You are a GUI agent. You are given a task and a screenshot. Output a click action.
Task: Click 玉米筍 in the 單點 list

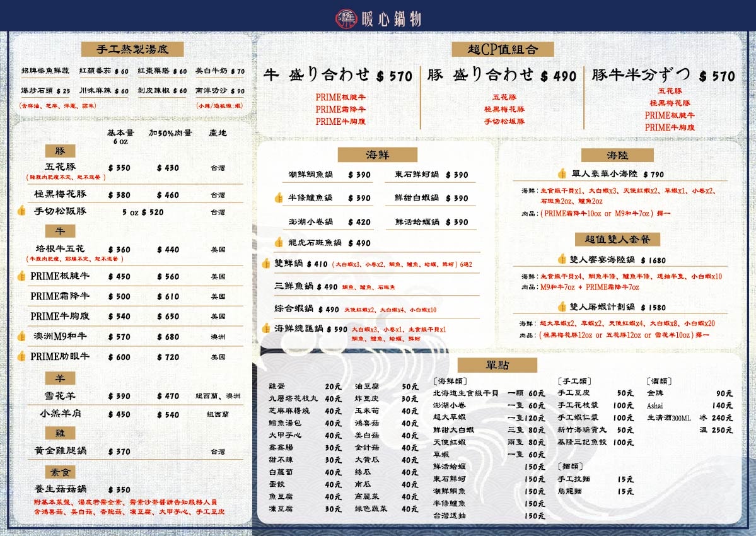coord(367,411)
